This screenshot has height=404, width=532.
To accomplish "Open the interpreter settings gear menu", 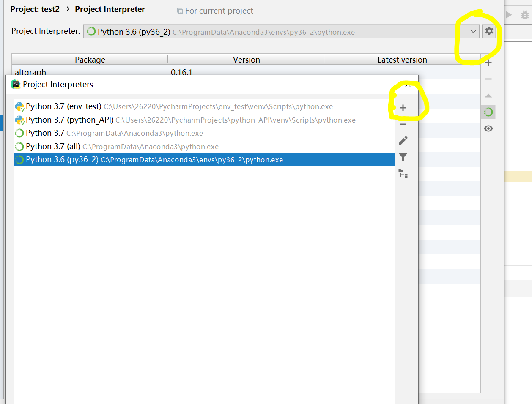I will [489, 31].
